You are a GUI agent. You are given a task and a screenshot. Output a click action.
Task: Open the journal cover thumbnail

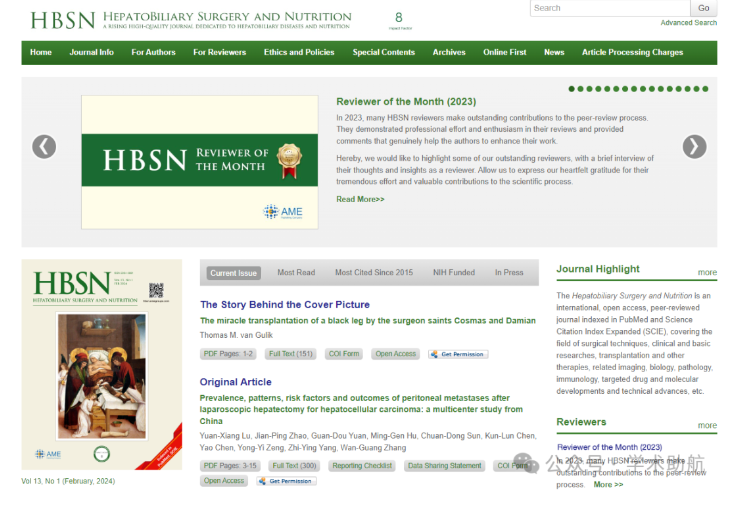(101, 365)
